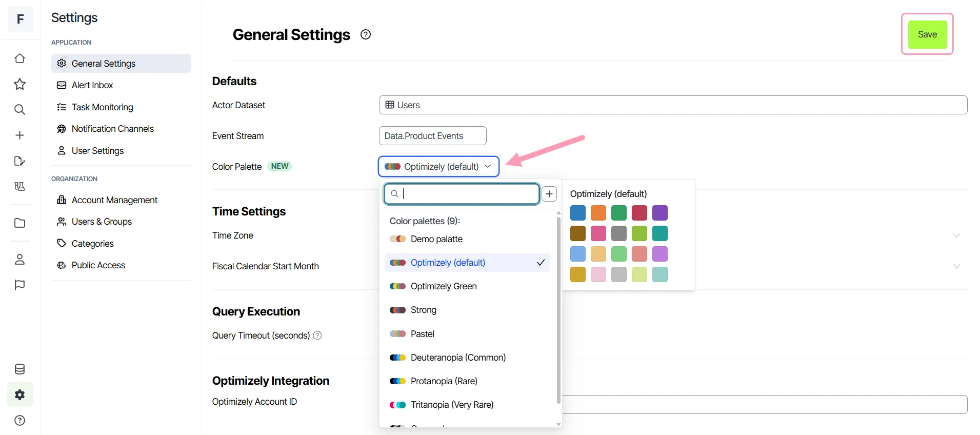The image size is (980, 435).
Task: Expand the Fiscal Calendar Start Month chevron
Action: coord(956,266)
